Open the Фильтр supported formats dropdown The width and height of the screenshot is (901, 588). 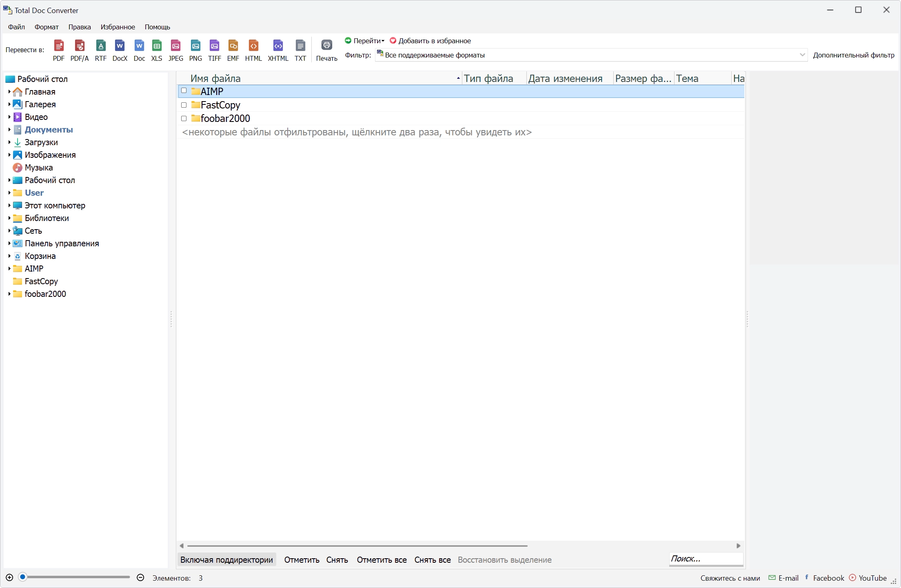click(591, 55)
